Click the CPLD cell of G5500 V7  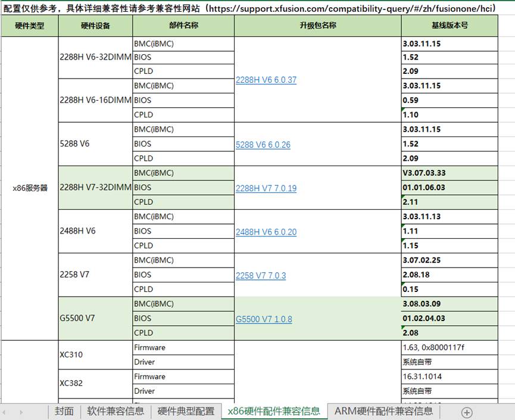(183, 333)
